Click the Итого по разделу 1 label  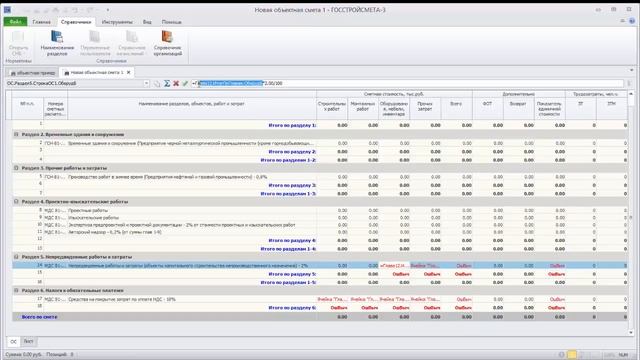pos(292,125)
